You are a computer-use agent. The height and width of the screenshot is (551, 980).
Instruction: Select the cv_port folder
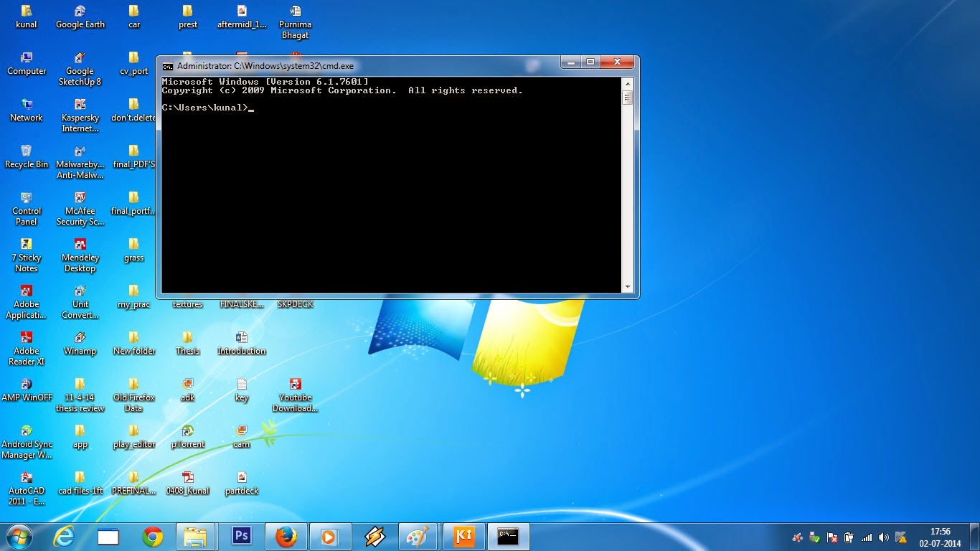134,64
